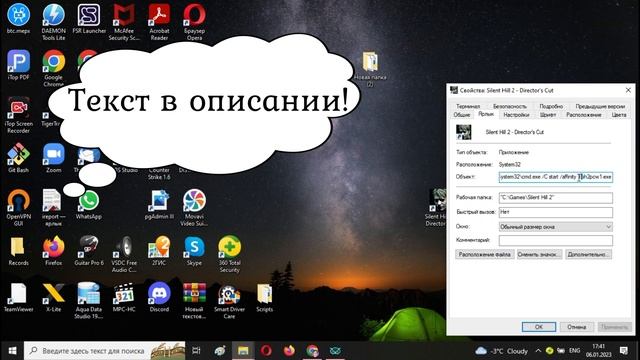This screenshot has height=360, width=640.
Task: Select Smart Driver Care icon
Action: (229, 300)
